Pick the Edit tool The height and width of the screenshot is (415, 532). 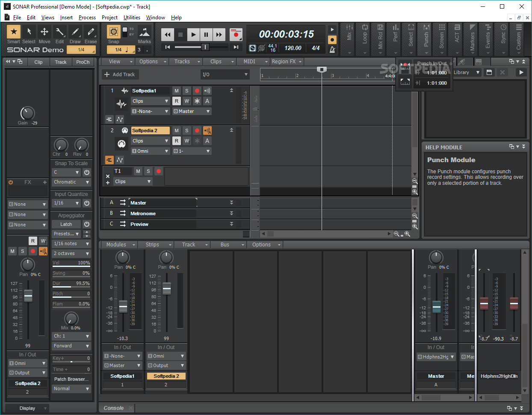60,32
